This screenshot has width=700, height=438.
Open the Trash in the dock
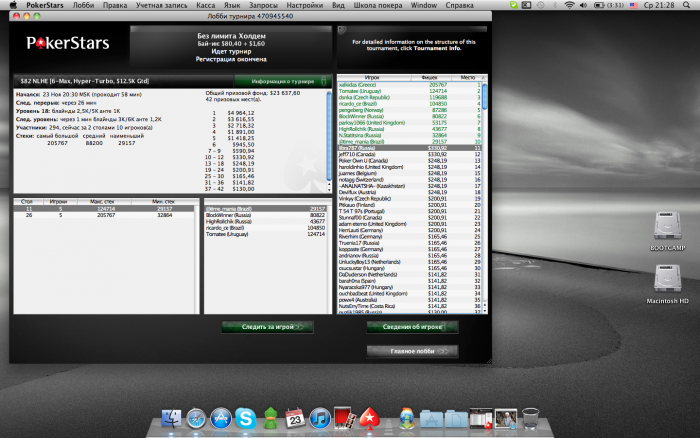tap(530, 419)
